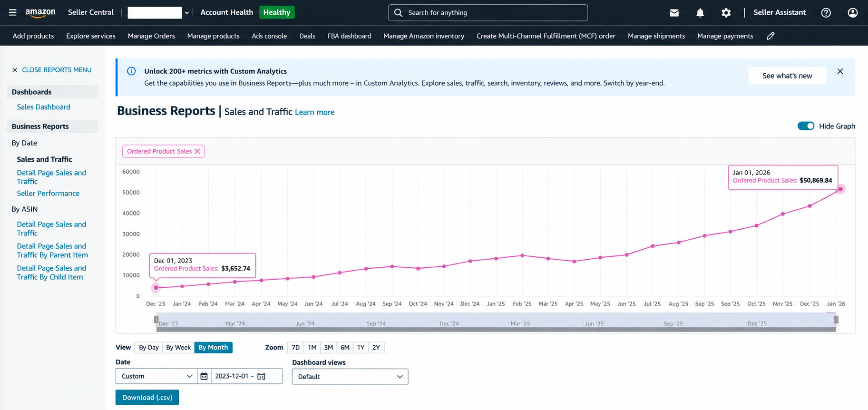Click the Jan '26 data point on the graph
This screenshot has height=410, width=868.
pos(840,189)
